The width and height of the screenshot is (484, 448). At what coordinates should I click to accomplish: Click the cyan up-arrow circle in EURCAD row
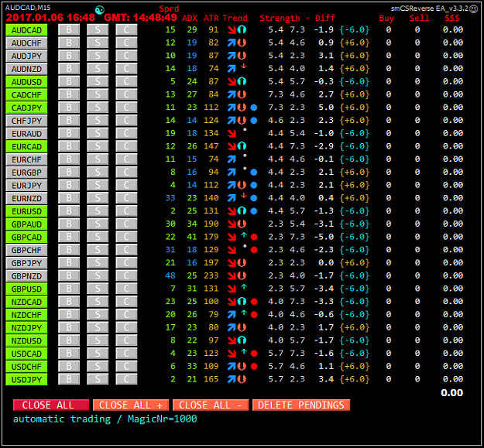pyautogui.click(x=242, y=146)
